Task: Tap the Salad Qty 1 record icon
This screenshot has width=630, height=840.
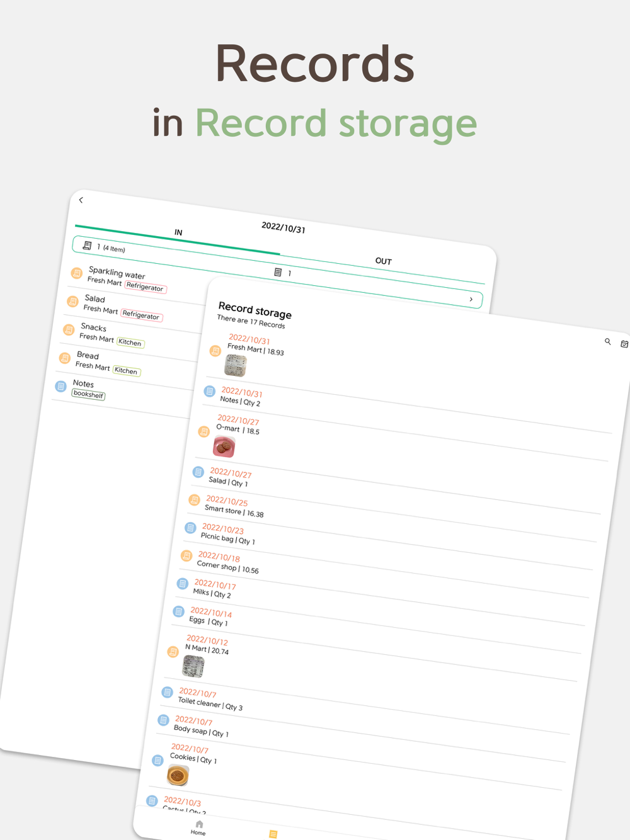Action: pos(198,472)
